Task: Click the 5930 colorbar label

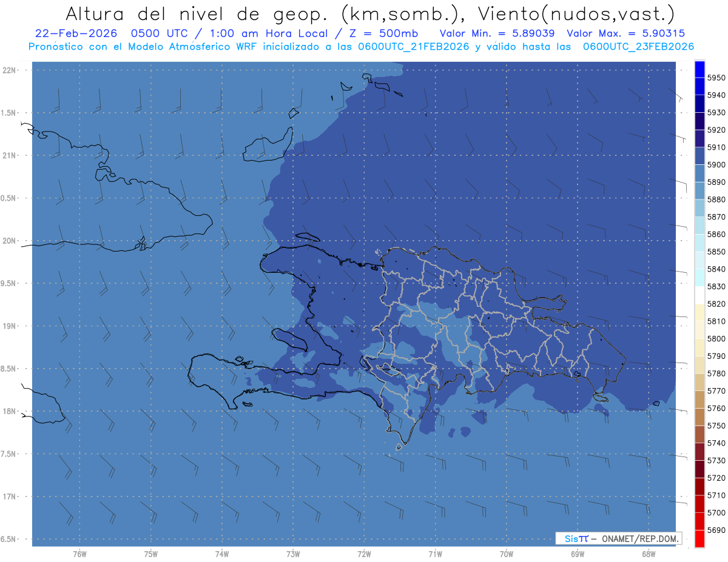Action: pyautogui.click(x=716, y=113)
